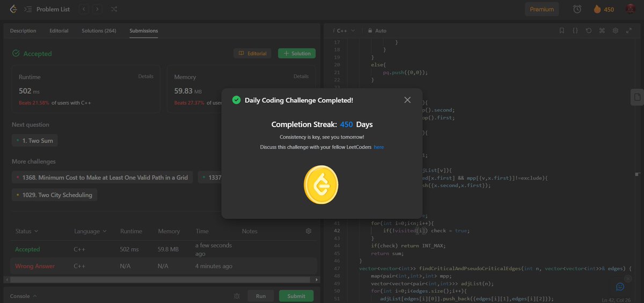Click the debugger bug icon
Screen dimensions: 644x303
point(237,296)
